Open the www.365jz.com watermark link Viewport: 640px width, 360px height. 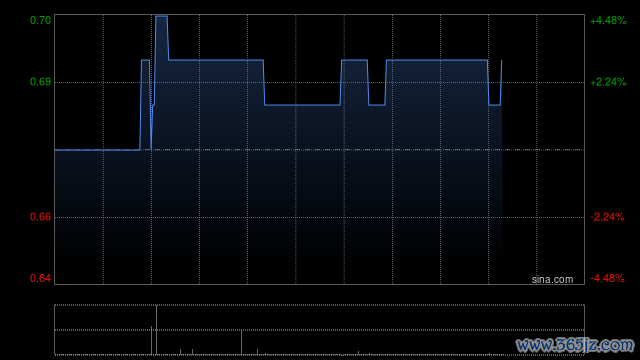[575, 345]
